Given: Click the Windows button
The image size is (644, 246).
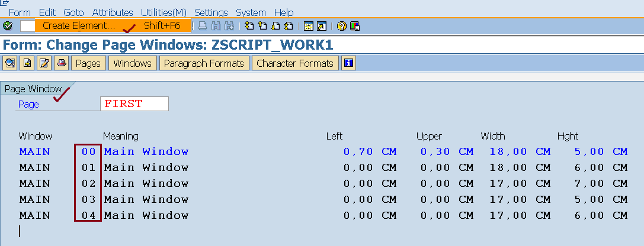Looking at the screenshot, I should tap(133, 63).
